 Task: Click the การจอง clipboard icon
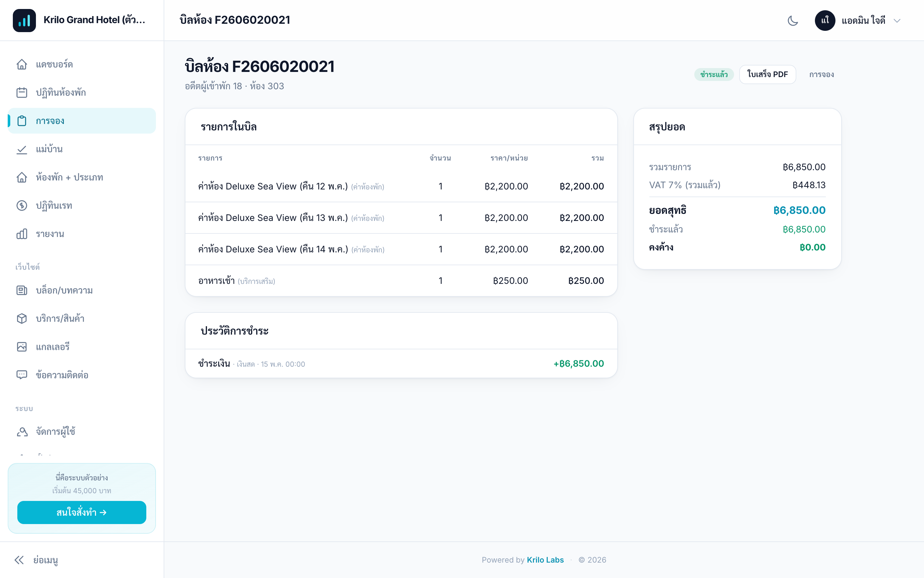click(x=22, y=121)
